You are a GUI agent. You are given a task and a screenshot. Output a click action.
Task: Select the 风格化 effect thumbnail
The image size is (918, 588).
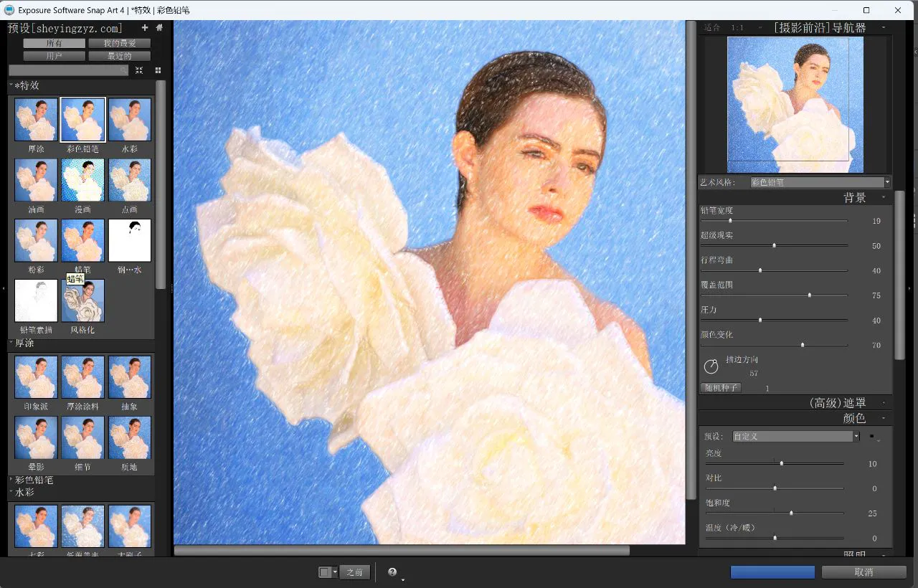(83, 300)
